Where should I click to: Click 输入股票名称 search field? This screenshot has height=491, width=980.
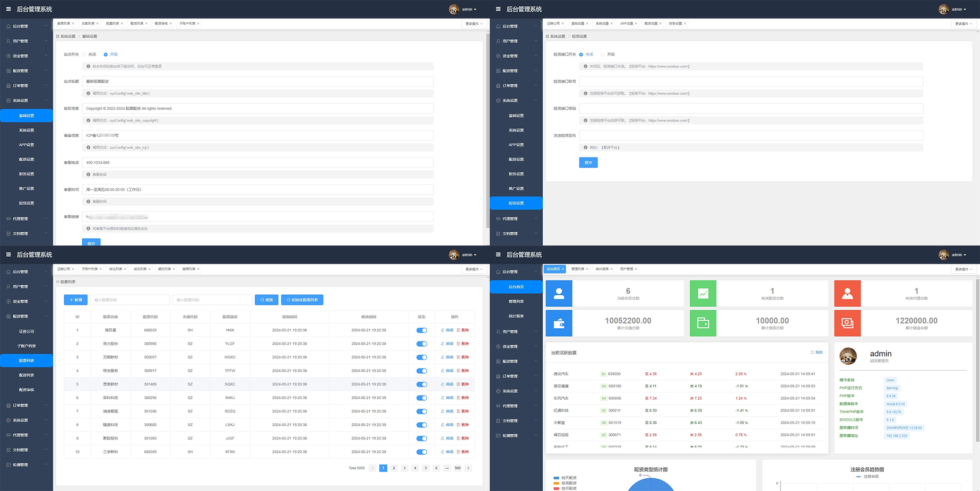pos(130,300)
